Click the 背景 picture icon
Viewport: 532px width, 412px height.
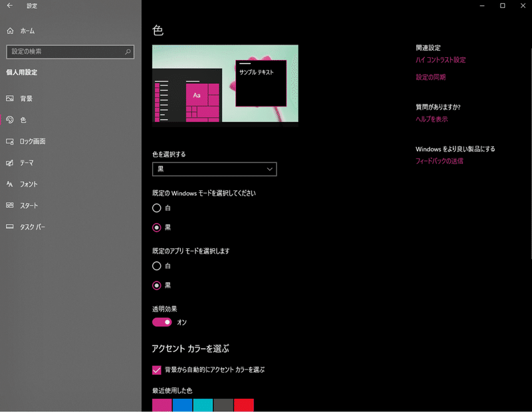click(x=10, y=99)
